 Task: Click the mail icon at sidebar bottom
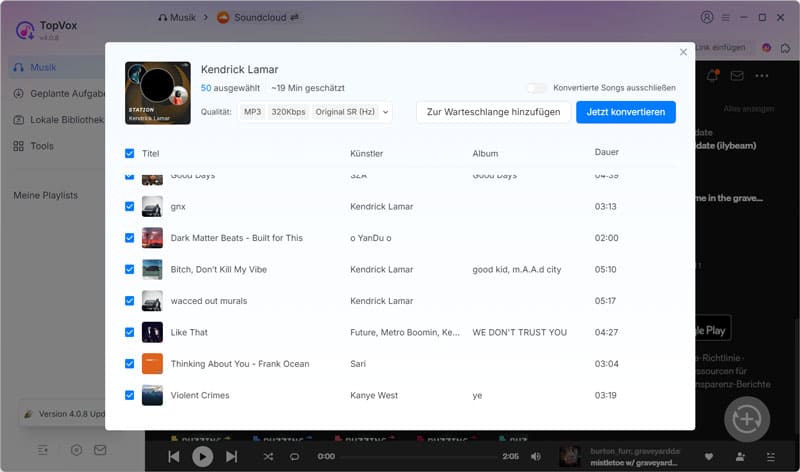tap(100, 450)
